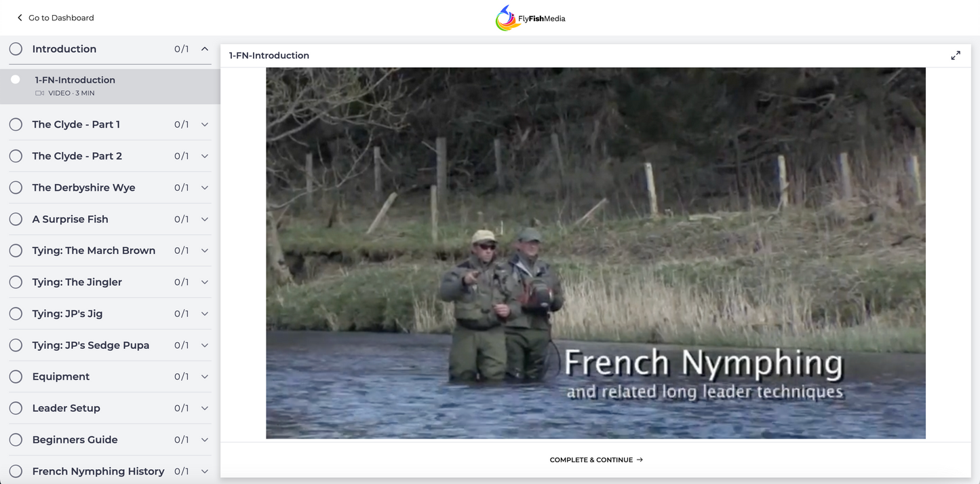This screenshot has height=484, width=980.
Task: Play the French Nymphing video
Action: 595,253
